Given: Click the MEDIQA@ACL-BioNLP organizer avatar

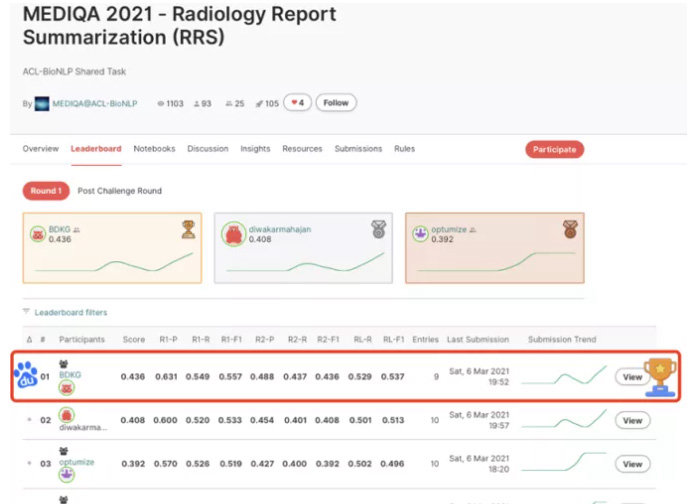Looking at the screenshot, I should tap(42, 104).
